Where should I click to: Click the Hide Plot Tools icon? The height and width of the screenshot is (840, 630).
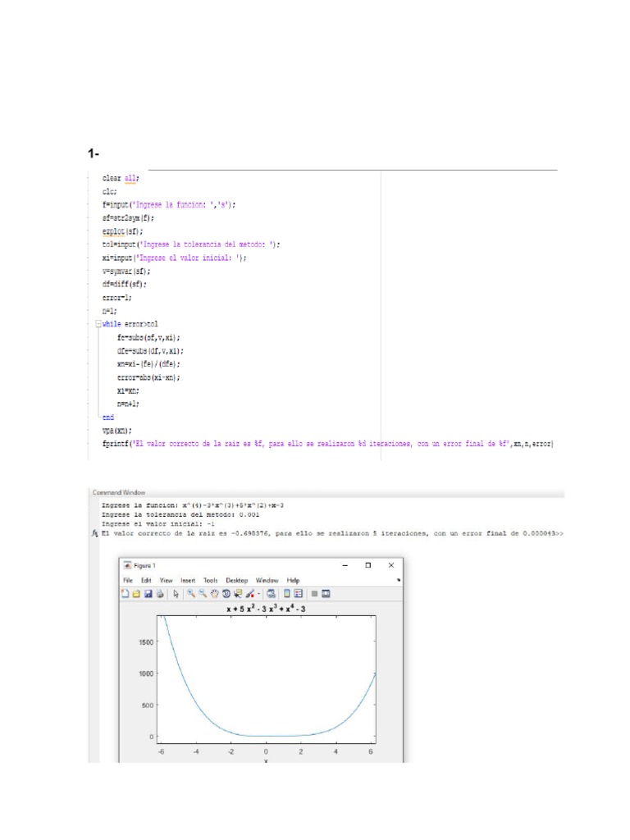[314, 594]
